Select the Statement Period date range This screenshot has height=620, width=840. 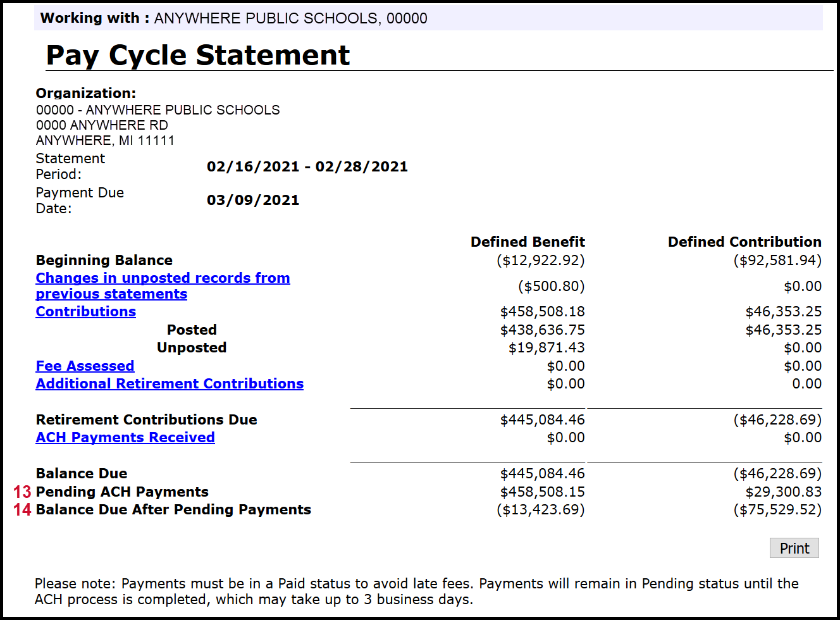point(307,166)
